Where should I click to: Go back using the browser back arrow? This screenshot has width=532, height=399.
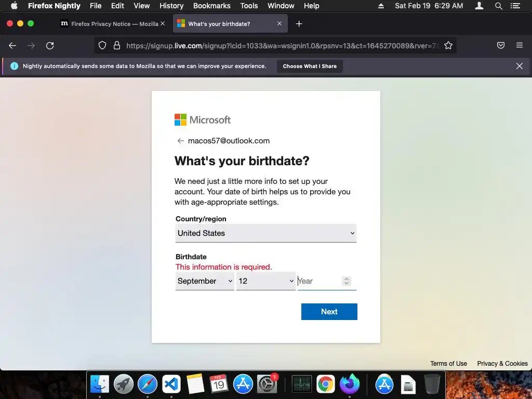click(x=12, y=46)
